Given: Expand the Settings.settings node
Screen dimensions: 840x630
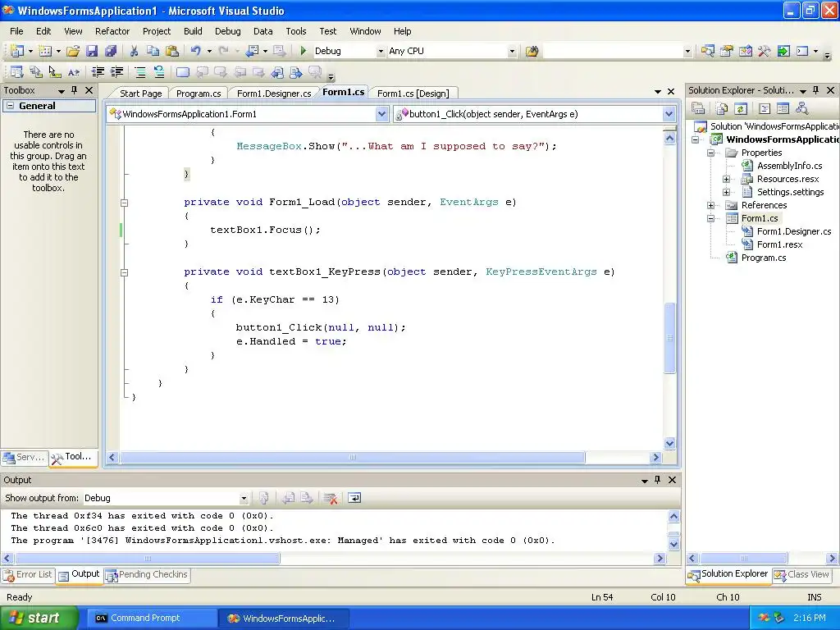Looking at the screenshot, I should tap(727, 192).
